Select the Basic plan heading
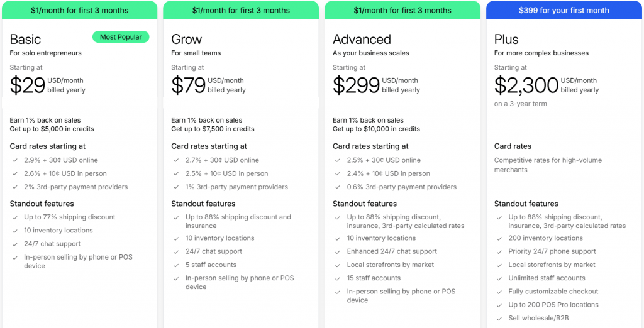The width and height of the screenshot is (644, 328). click(x=26, y=40)
